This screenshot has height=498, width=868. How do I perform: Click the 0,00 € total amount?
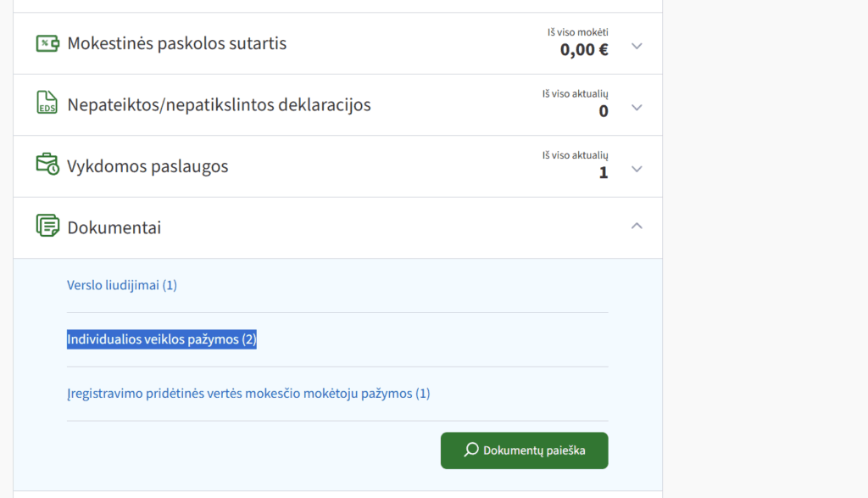point(584,51)
